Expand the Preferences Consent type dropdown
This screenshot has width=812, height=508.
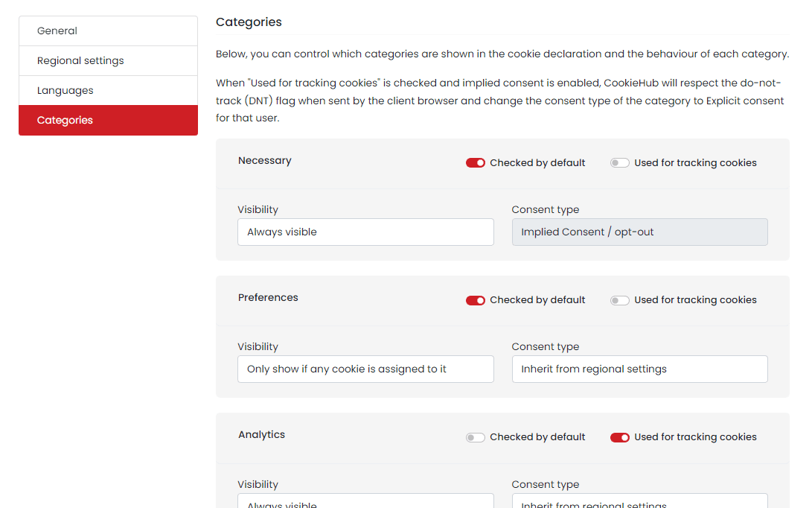pos(639,369)
